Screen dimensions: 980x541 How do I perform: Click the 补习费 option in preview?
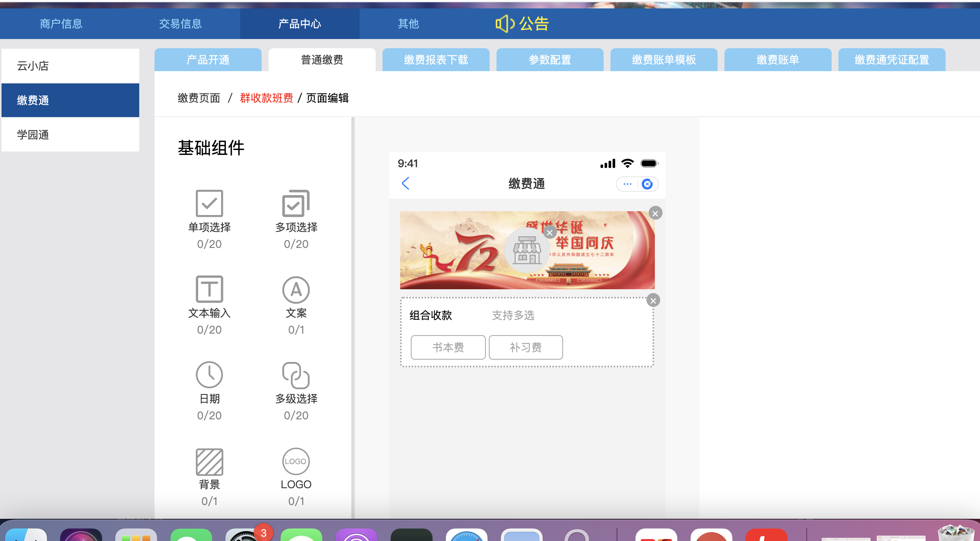pos(526,347)
